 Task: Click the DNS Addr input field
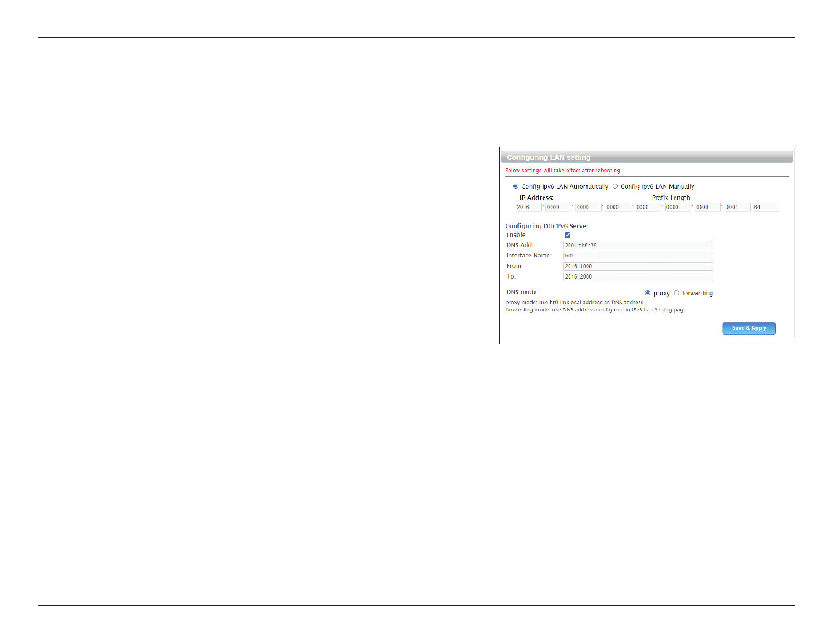point(638,245)
